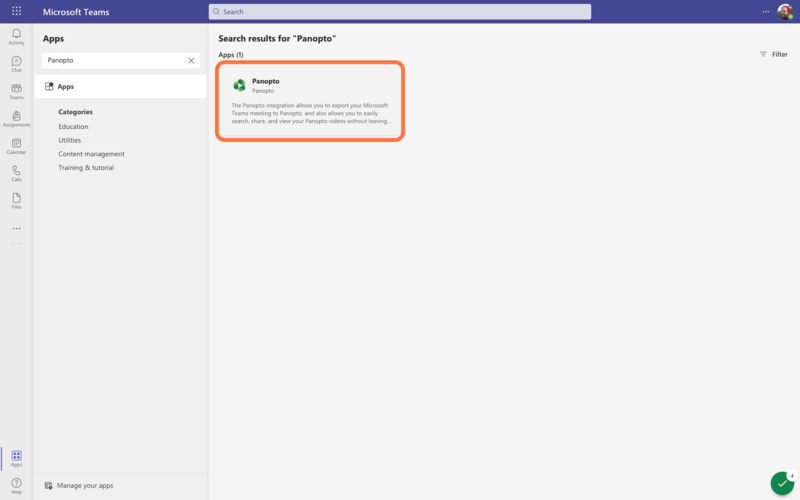Open the Assignments icon
800x500 pixels.
16,118
